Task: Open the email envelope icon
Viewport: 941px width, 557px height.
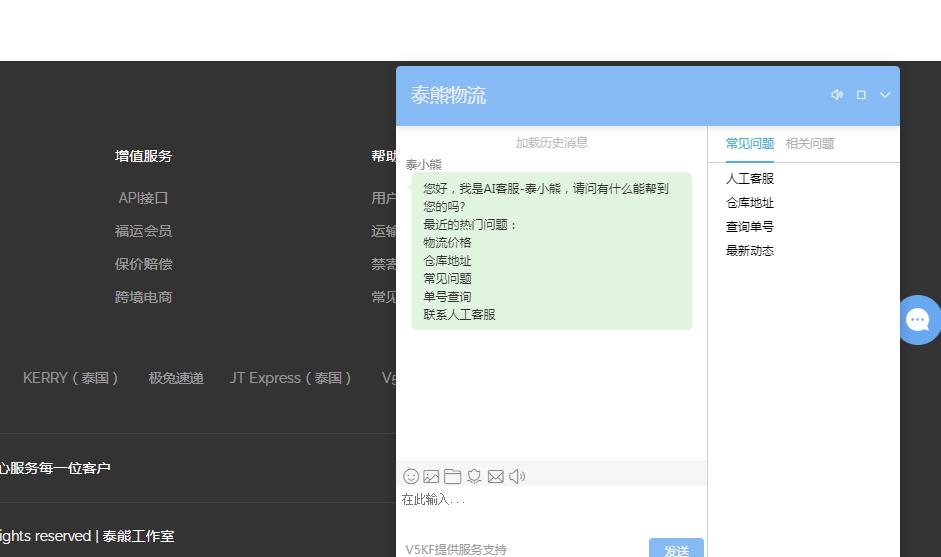Action: coord(496,477)
